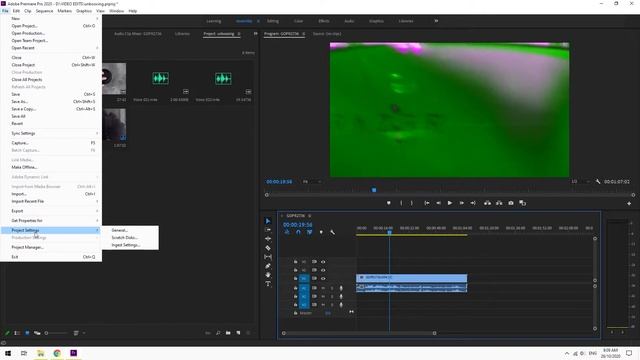640x360 pixels.
Task: Export frame with camera icon
Action: (511, 203)
